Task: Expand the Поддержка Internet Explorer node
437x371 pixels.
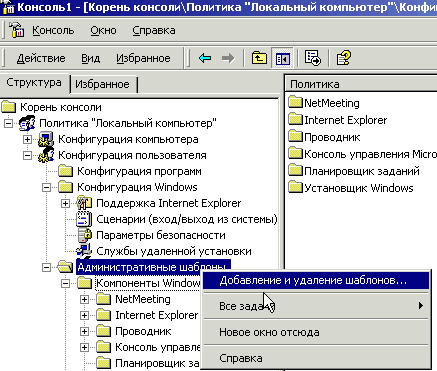Action: (x=65, y=203)
